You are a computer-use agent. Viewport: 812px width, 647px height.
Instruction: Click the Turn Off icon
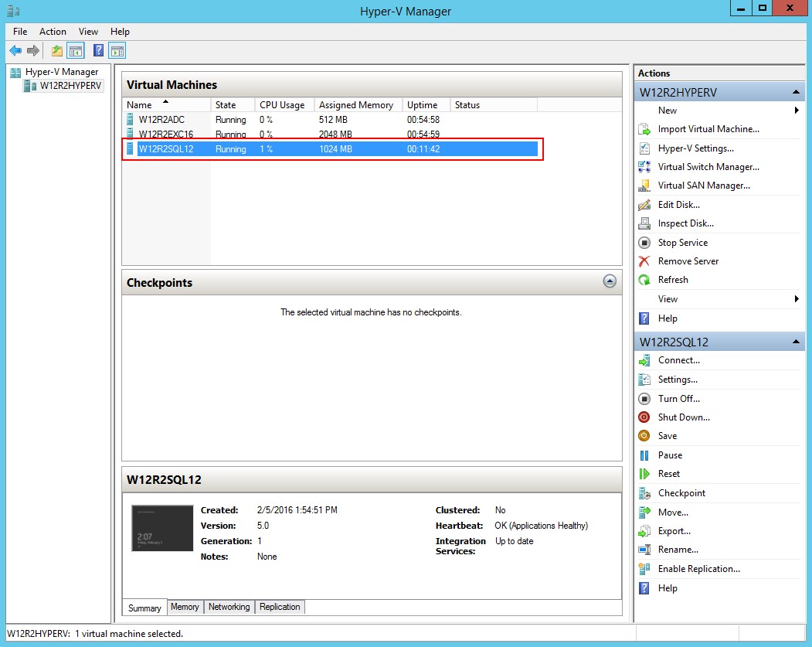coord(644,399)
